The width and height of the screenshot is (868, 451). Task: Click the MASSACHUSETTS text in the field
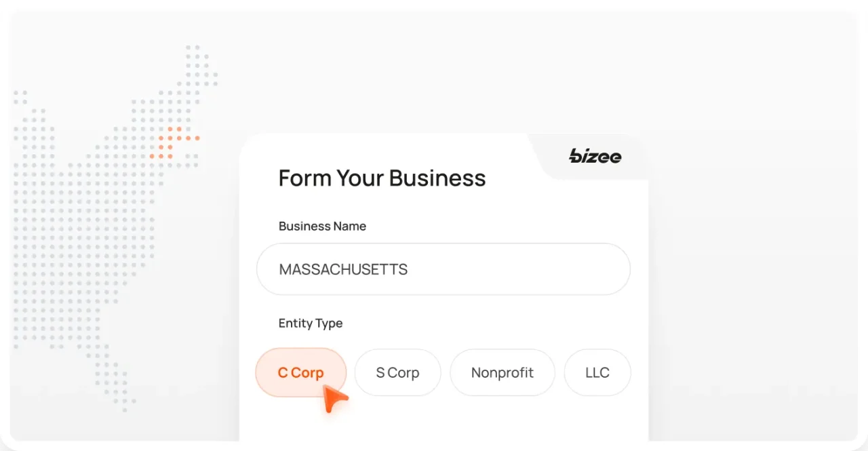coord(342,269)
